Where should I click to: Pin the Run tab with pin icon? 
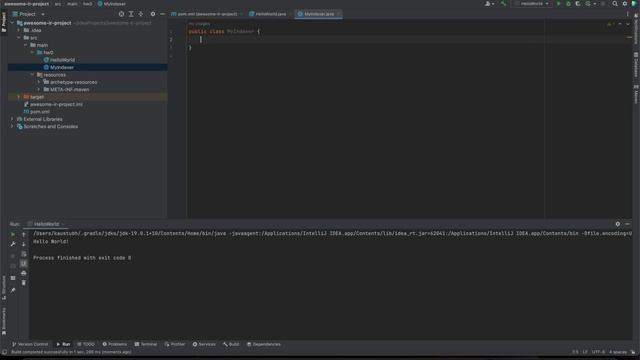point(13,290)
